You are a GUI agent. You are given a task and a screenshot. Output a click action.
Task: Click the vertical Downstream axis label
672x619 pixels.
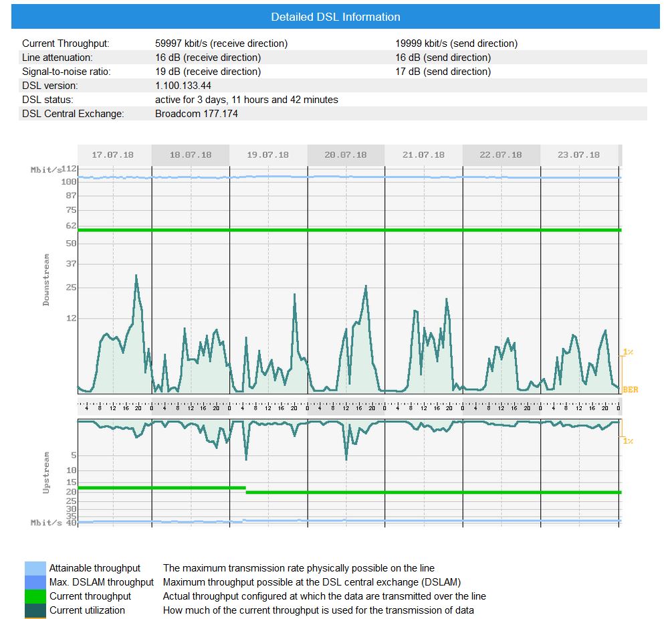pyautogui.click(x=46, y=280)
